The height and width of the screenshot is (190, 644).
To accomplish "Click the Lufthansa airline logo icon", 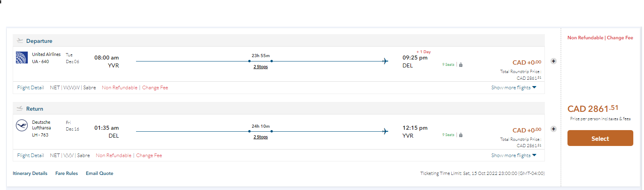I will pyautogui.click(x=21, y=126).
